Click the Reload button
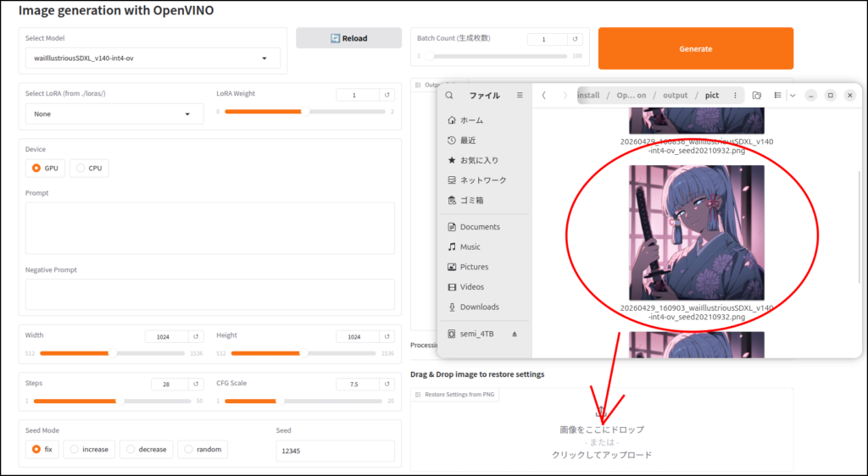 [x=348, y=38]
